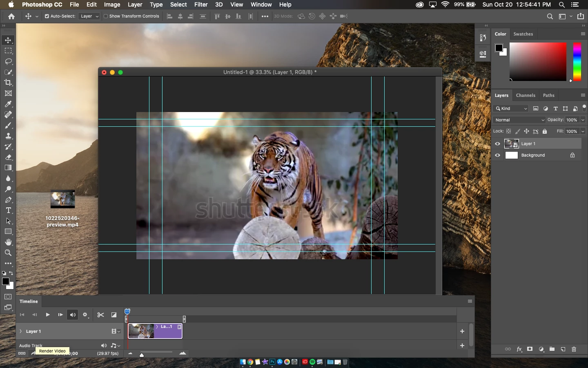Open timeline playback settings gear
The height and width of the screenshot is (368, 588).
click(85, 315)
